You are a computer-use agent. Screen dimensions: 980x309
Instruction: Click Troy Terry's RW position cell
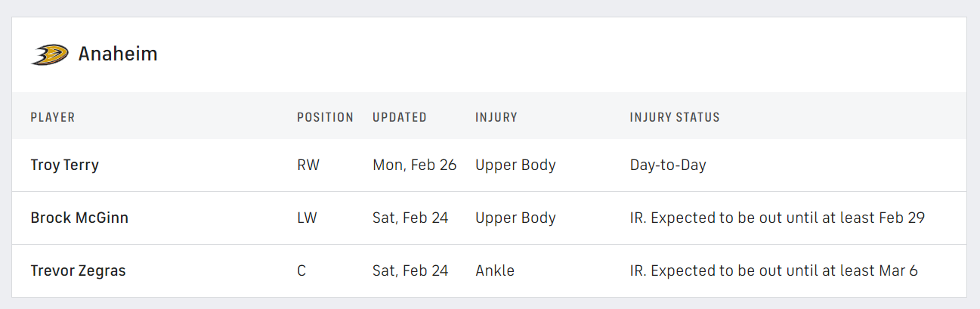pyautogui.click(x=308, y=165)
